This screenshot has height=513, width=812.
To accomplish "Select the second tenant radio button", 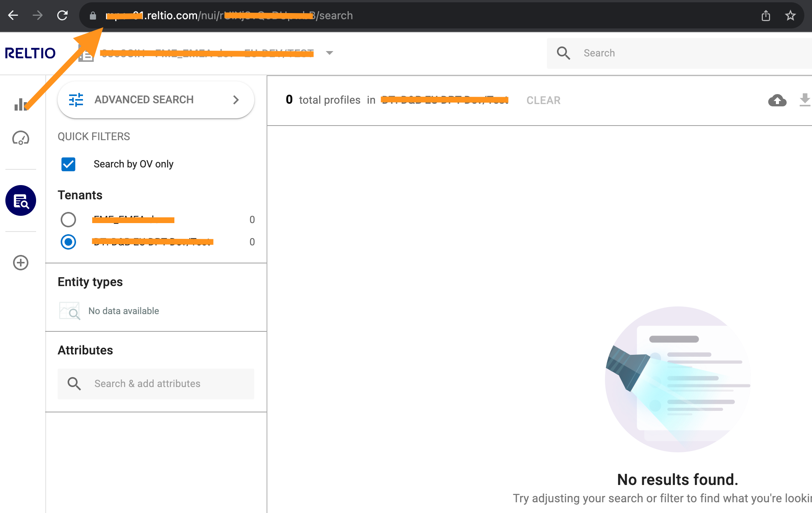I will click(x=68, y=242).
